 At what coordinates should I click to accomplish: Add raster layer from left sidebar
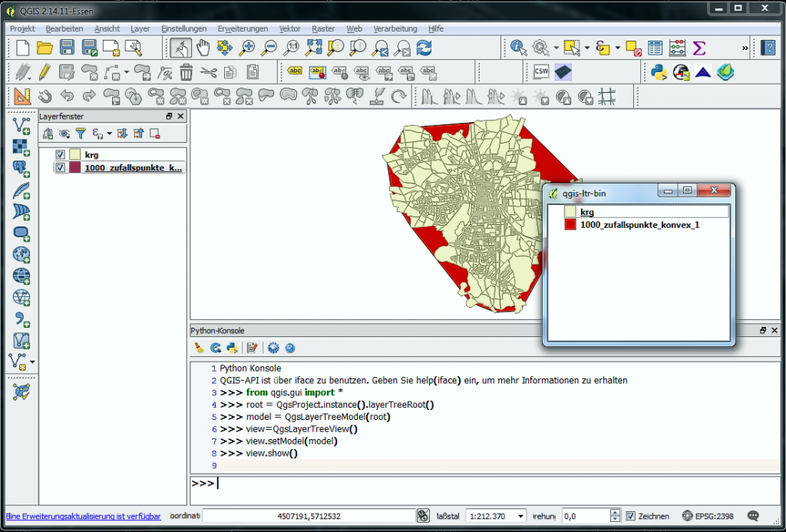21,147
